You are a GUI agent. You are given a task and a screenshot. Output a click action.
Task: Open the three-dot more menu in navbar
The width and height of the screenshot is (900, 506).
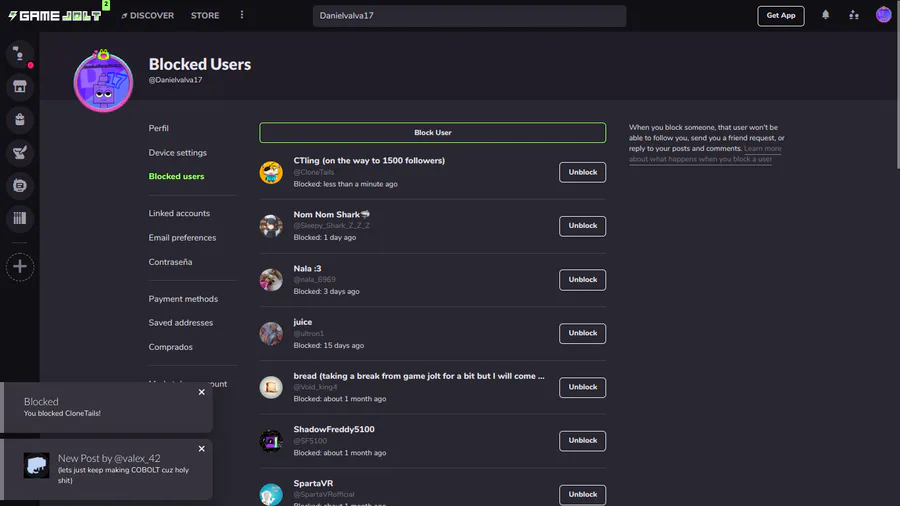pos(241,16)
